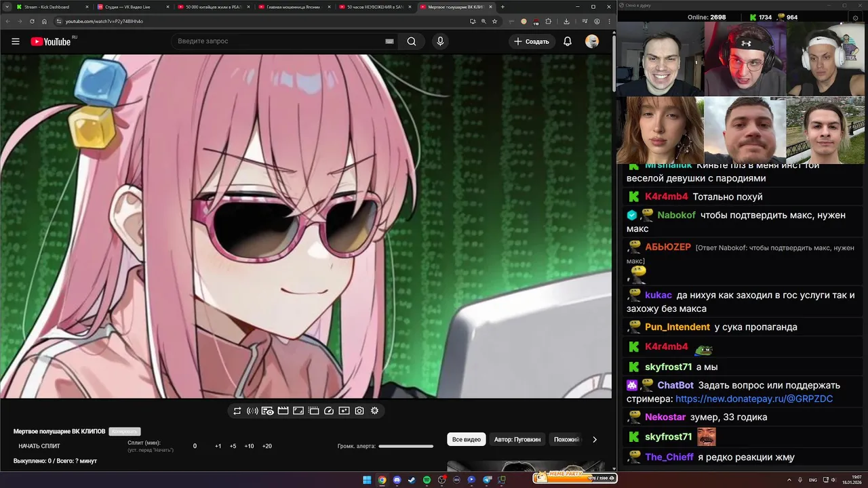
Task: Go to the YouTube home logo
Action: [50, 41]
